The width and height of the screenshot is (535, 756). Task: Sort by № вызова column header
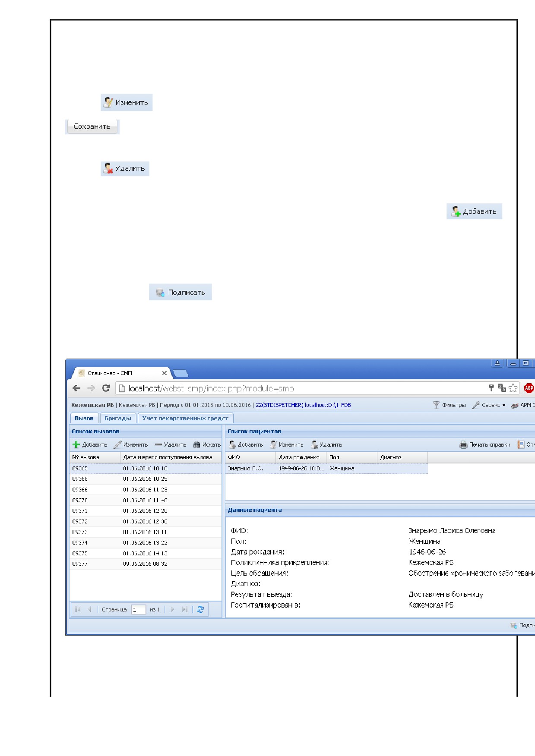[95, 457]
